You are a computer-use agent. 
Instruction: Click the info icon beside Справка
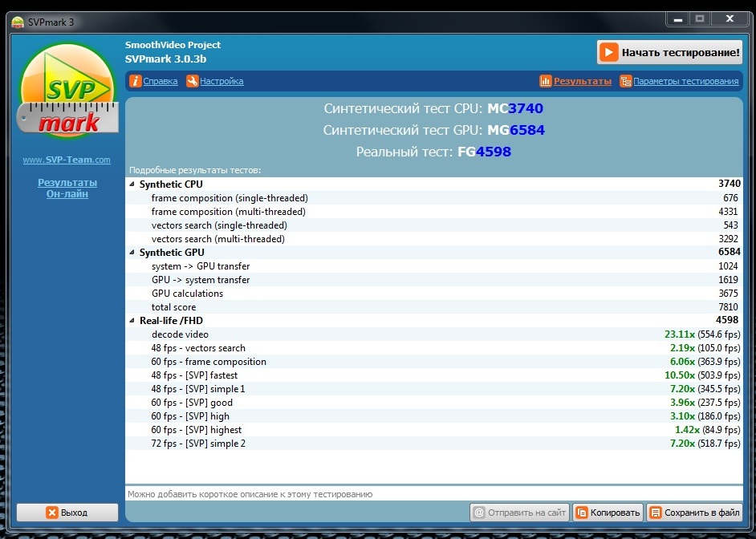[136, 81]
